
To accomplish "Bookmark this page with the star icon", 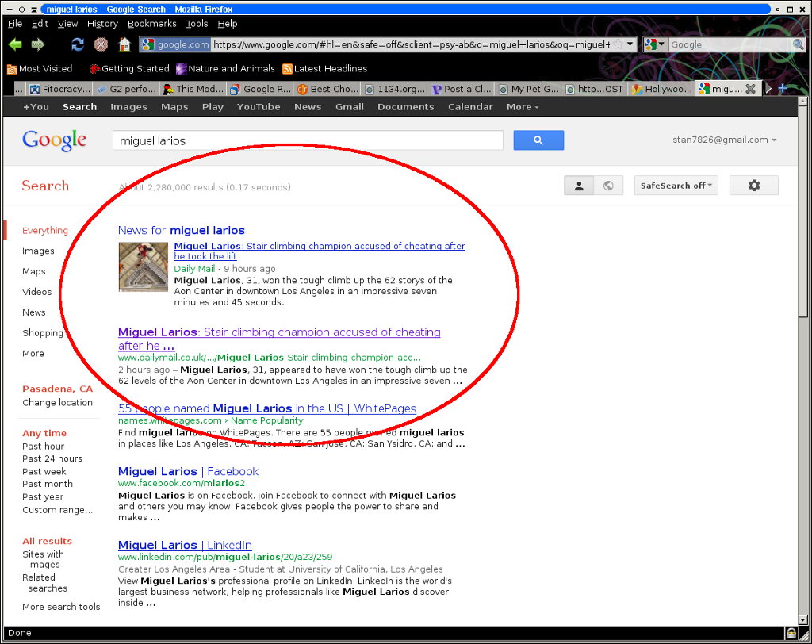I will 618,44.
